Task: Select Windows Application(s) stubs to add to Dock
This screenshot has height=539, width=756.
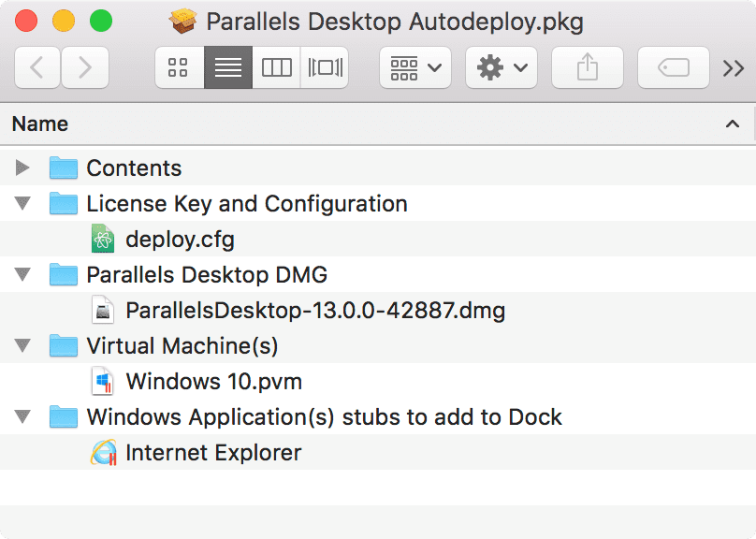Action: click(324, 417)
